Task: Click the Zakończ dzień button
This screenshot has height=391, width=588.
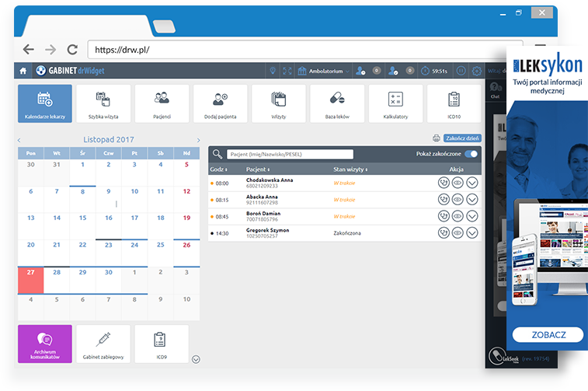Action: coord(462,138)
